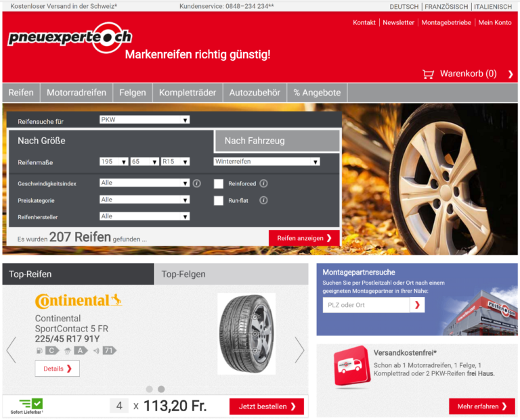Screen dimensions: 520x420
Task: Click the PLZ oder Ort input field
Action: 366,305
